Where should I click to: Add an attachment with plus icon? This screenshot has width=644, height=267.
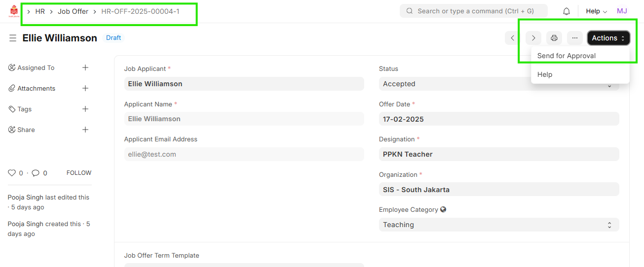85,88
